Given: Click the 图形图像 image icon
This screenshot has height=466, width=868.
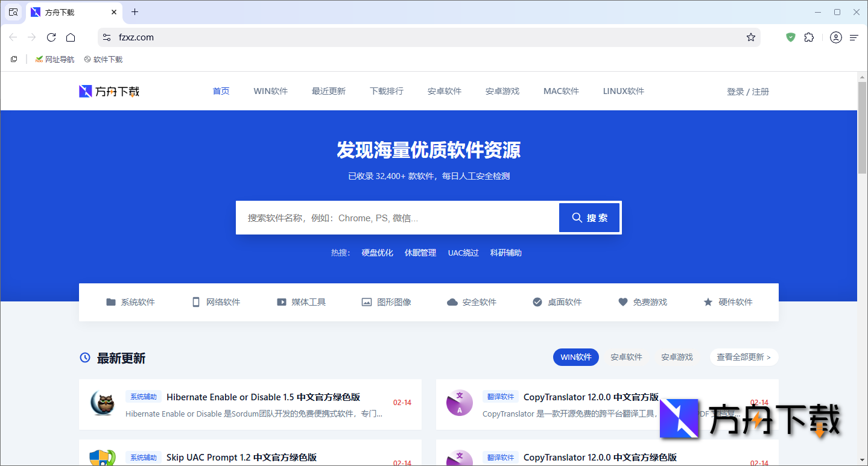Looking at the screenshot, I should tap(367, 301).
